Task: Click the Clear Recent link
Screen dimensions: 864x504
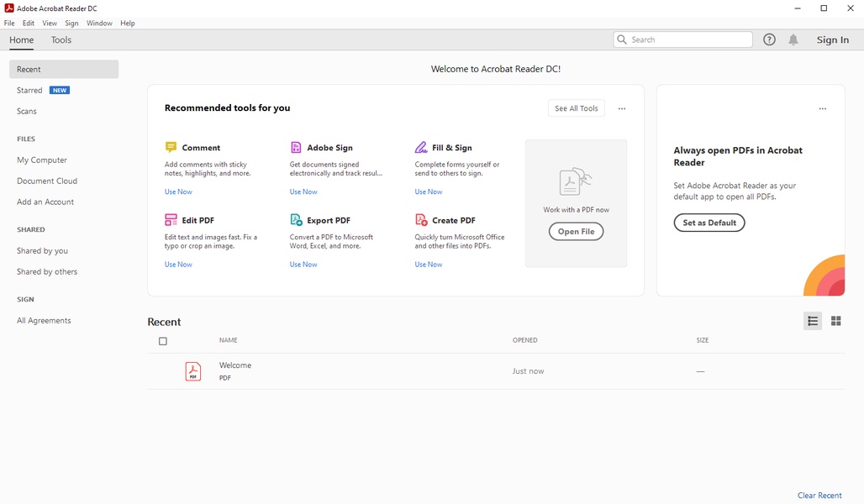Action: tap(819, 496)
